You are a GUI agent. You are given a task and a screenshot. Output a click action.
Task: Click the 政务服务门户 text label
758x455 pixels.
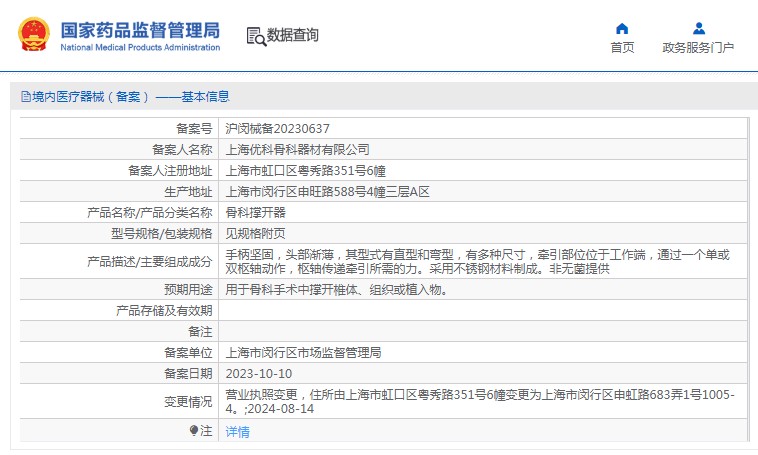pos(698,47)
